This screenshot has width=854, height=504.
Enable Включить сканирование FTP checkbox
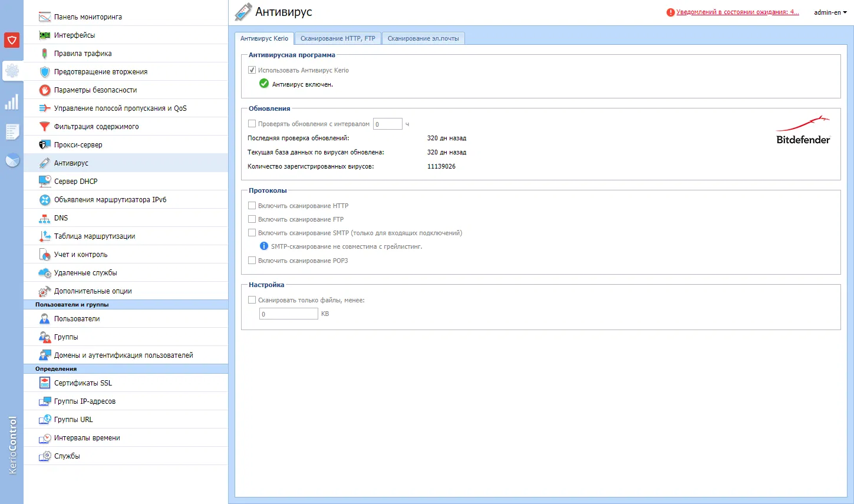click(x=252, y=219)
